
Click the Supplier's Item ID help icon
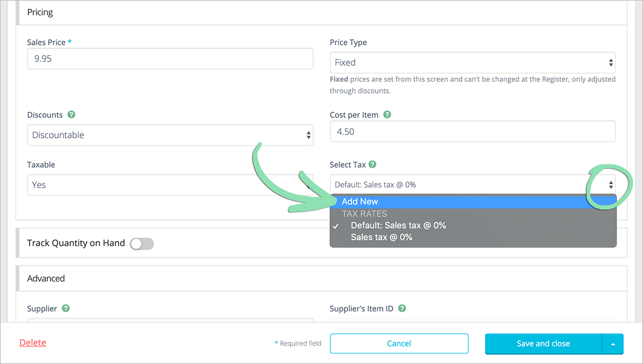click(x=402, y=308)
